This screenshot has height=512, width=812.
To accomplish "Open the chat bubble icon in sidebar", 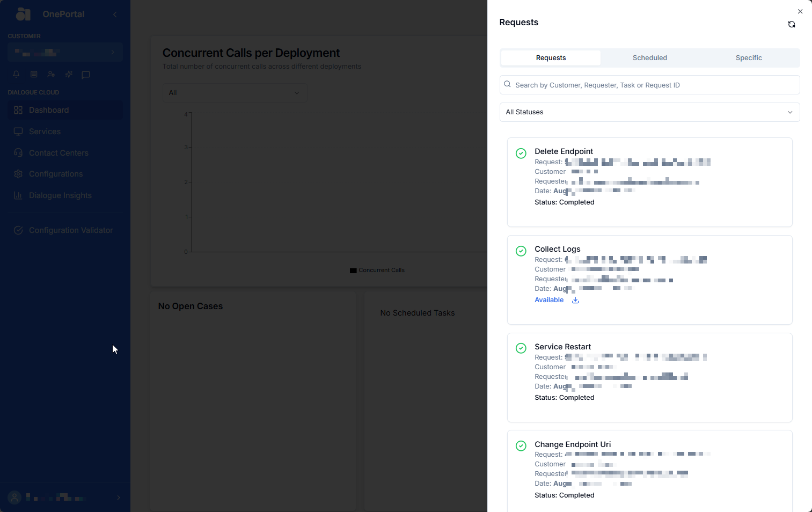I will 86,75.
